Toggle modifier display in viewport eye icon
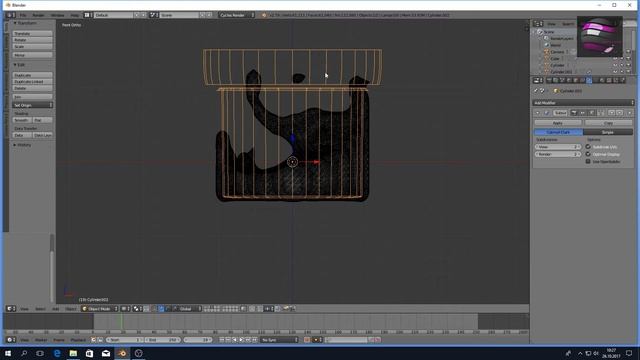The width and height of the screenshot is (640, 360). 582,113
